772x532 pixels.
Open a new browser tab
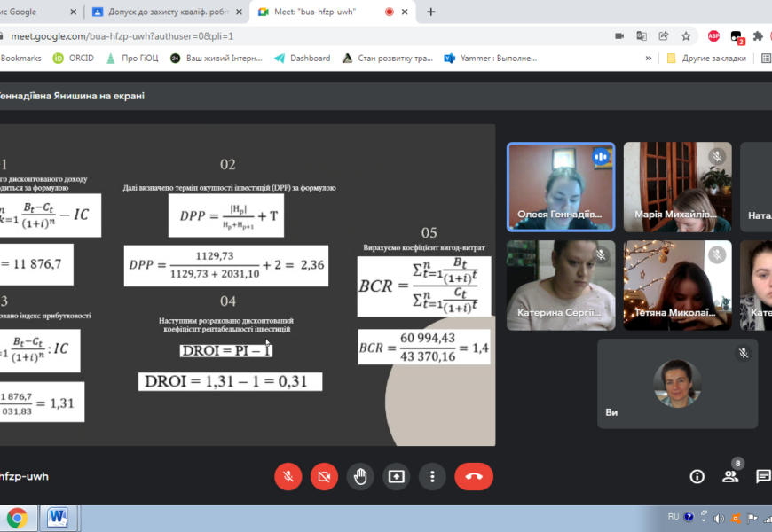pos(431,12)
